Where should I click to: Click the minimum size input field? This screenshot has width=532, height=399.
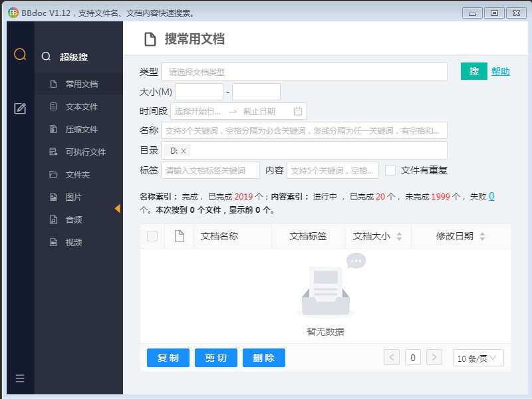coord(199,92)
